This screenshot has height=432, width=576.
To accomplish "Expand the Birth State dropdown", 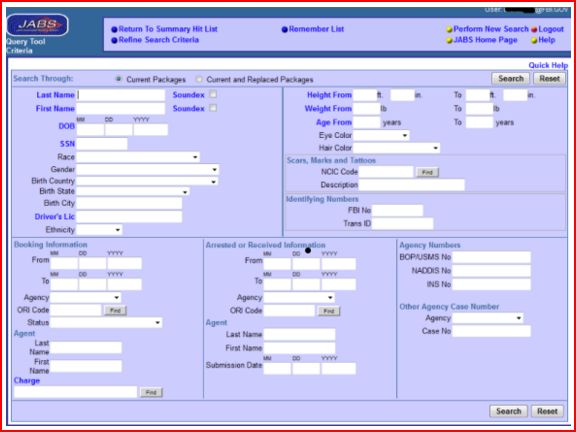I will [133, 192].
